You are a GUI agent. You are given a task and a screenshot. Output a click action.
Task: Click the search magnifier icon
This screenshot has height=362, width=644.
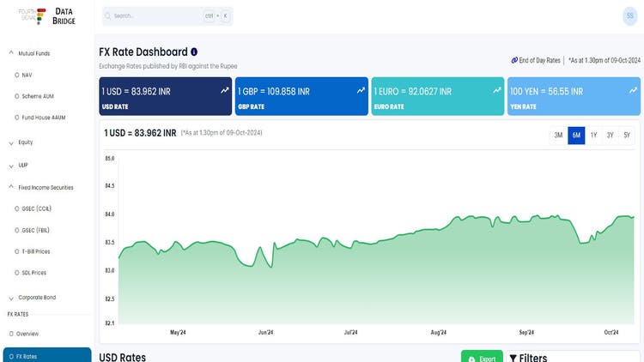[108, 16]
